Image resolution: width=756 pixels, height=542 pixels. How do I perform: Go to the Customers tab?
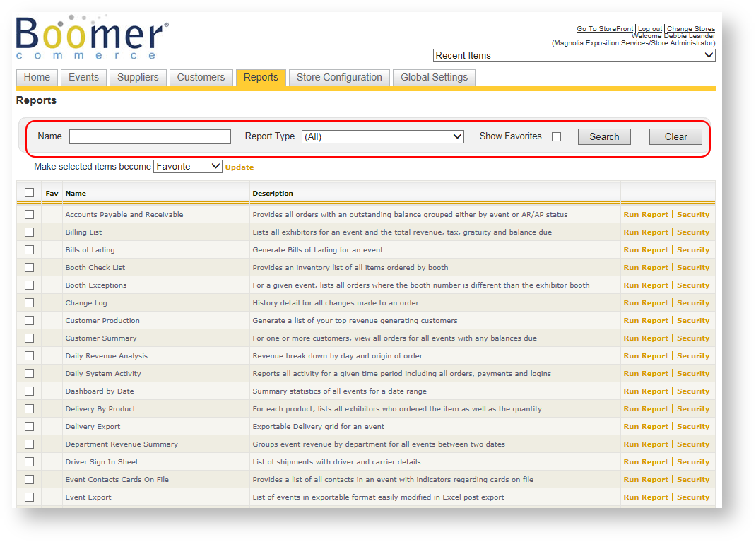(x=202, y=77)
